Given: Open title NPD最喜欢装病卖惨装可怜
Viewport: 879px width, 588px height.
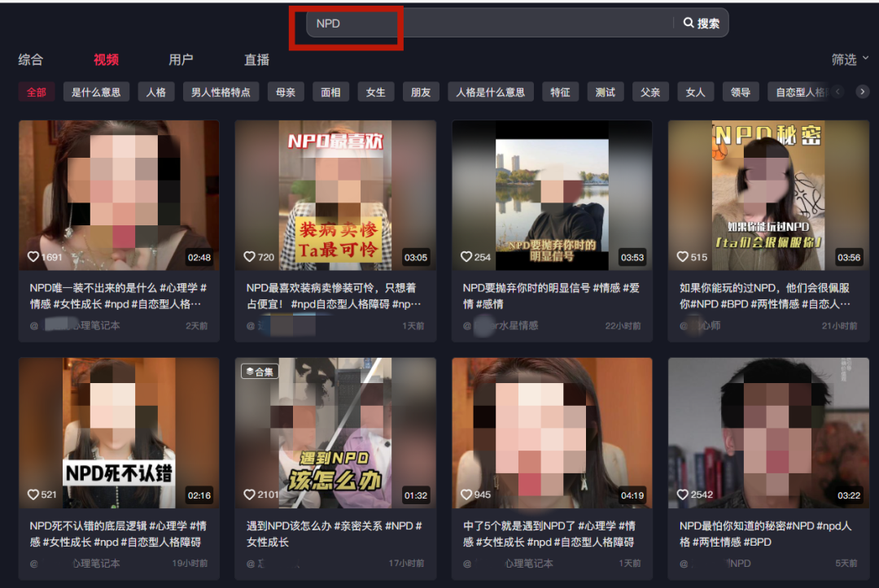Looking at the screenshot, I should 334,296.
